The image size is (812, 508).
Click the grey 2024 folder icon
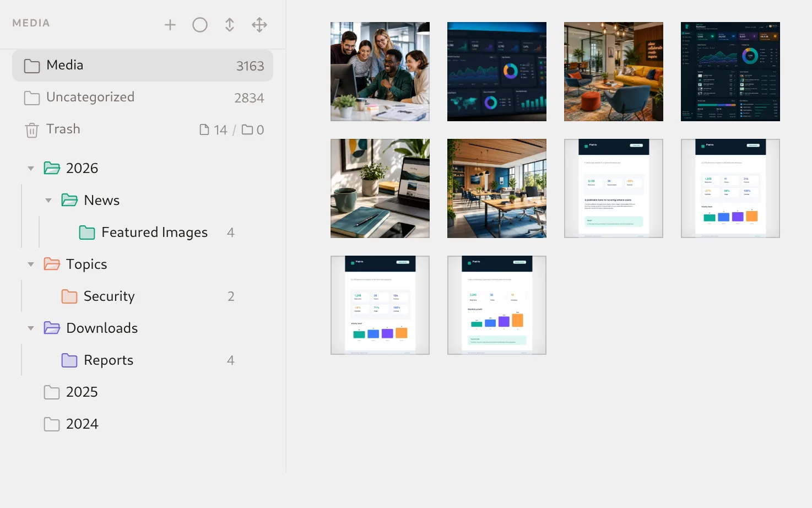52,424
